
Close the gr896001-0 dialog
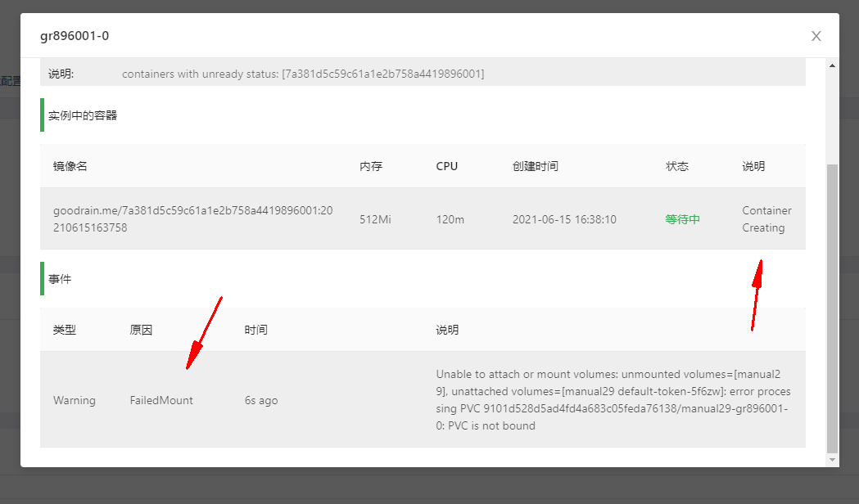[x=816, y=36]
